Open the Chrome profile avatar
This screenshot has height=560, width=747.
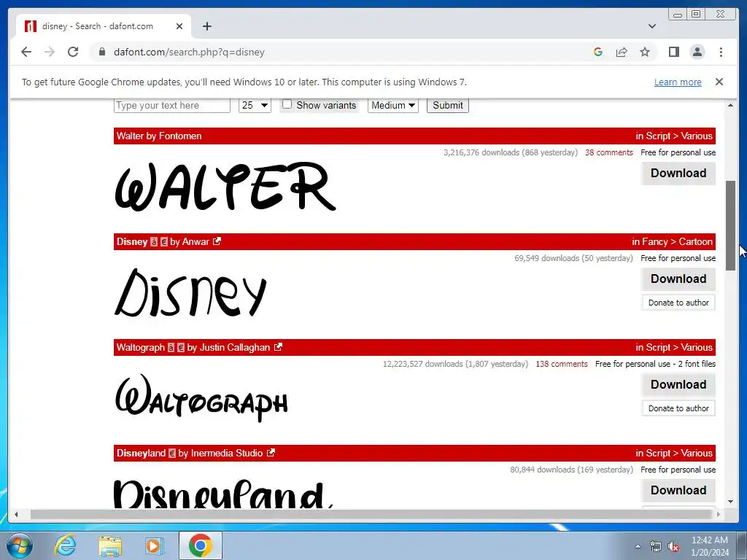[697, 52]
